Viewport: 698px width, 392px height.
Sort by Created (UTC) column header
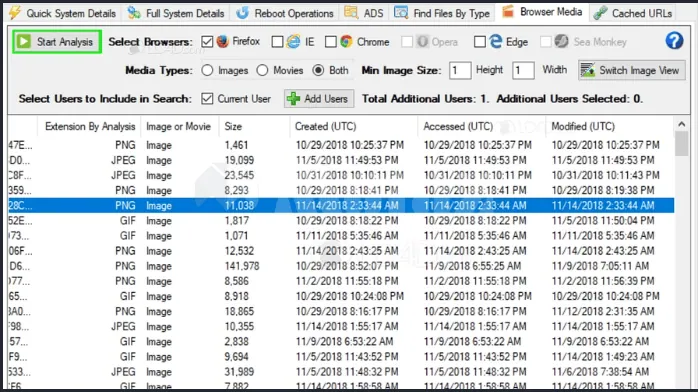pos(353,127)
